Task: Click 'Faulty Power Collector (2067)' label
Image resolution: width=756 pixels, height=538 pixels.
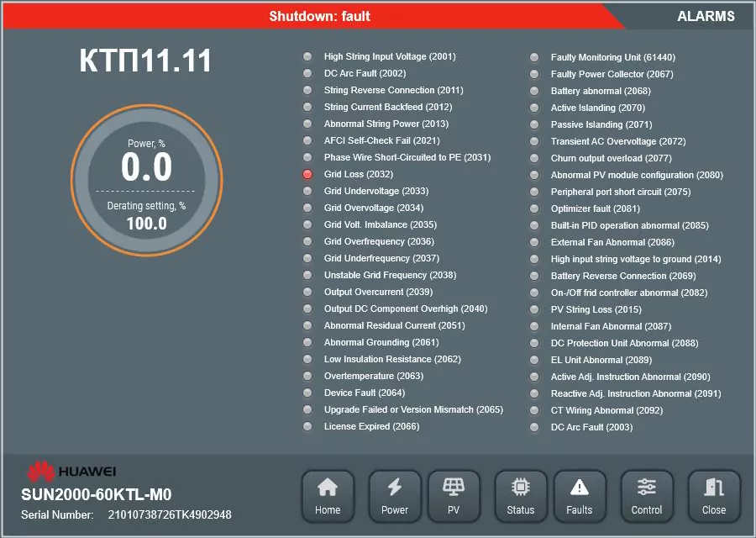Action: 612,74
